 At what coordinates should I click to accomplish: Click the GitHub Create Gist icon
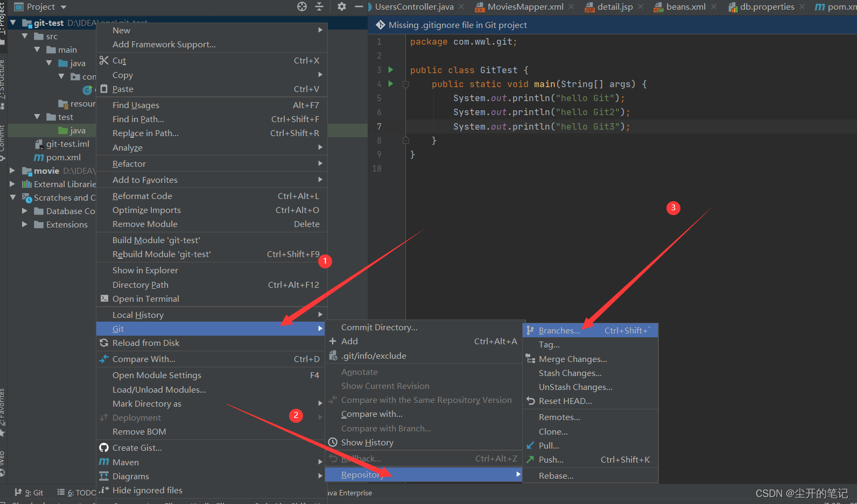click(104, 448)
